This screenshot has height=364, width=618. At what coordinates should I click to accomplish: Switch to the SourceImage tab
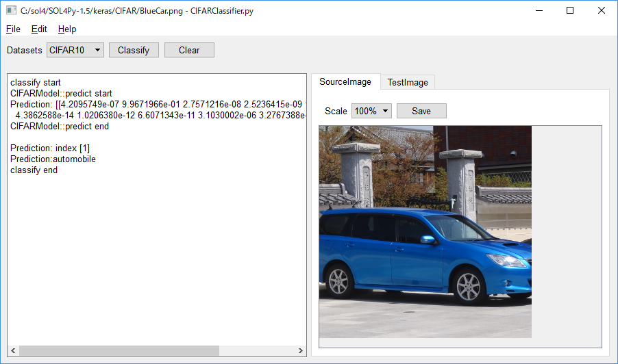(x=345, y=82)
